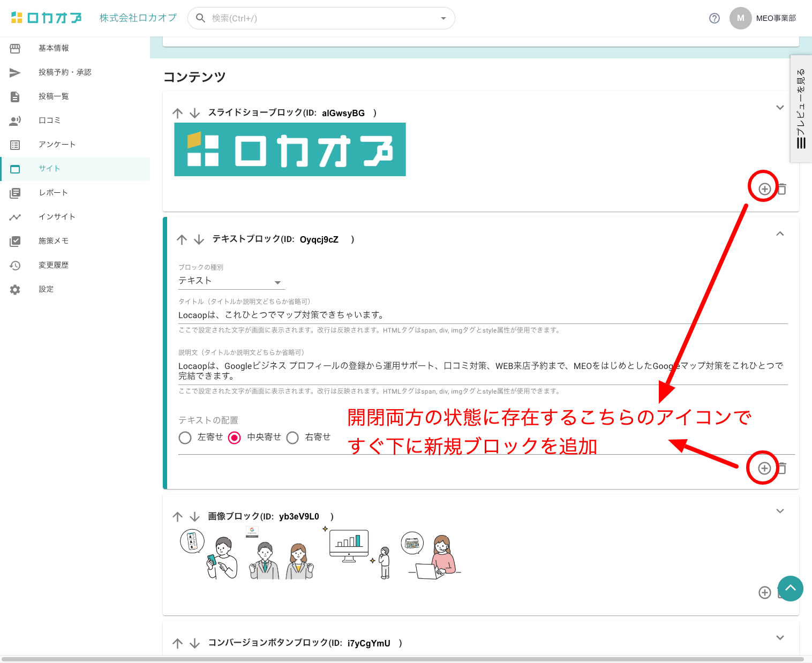Open レポート in sidebar menu

click(53, 193)
